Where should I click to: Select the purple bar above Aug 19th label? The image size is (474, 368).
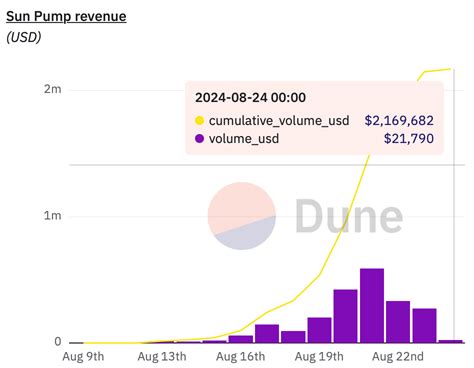pos(319,330)
